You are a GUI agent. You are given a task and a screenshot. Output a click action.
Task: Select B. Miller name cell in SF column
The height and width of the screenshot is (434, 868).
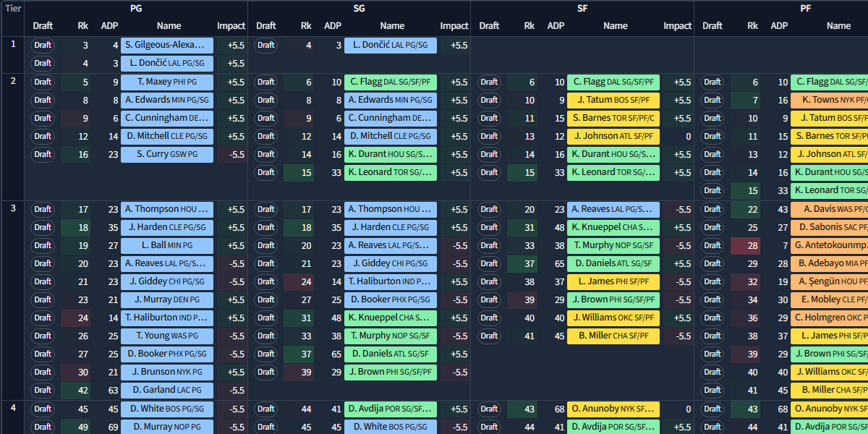click(613, 336)
